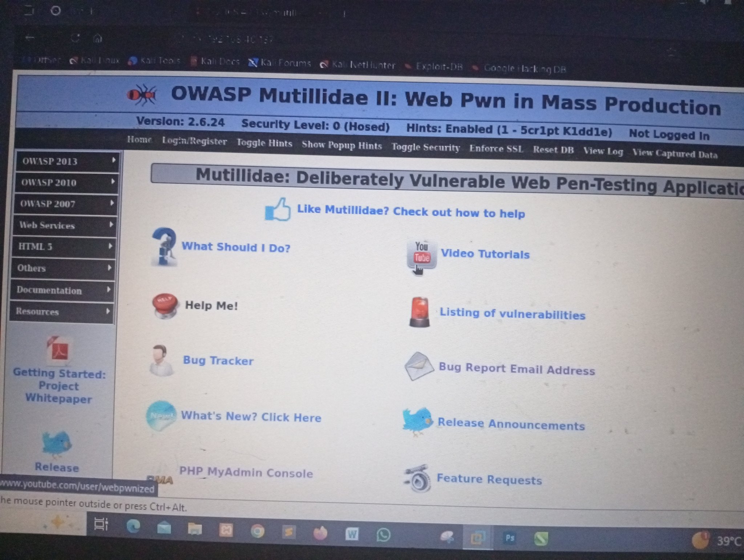Click the PDF whitepaper icon in sidebar
The width and height of the screenshot is (744, 560).
[59, 349]
